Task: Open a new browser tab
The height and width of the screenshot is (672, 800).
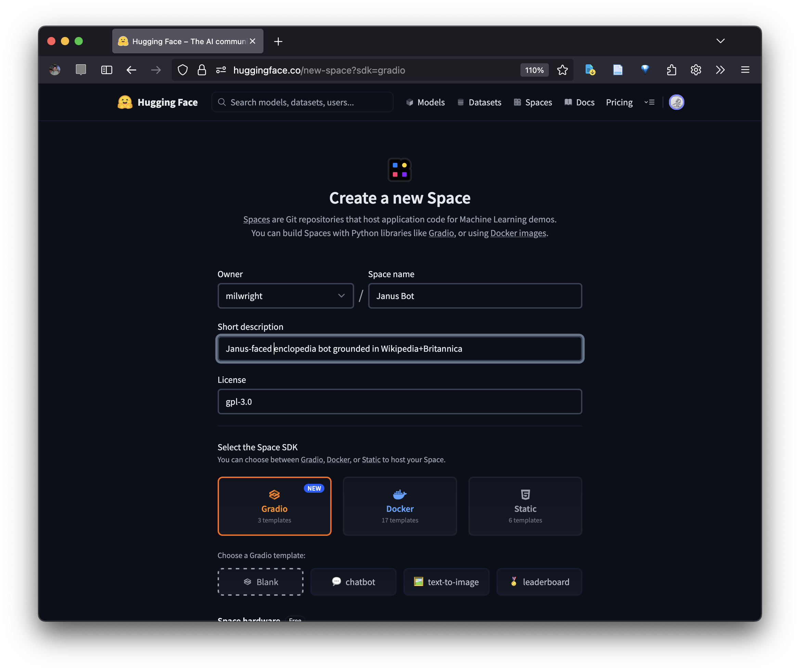Action: [x=278, y=41]
